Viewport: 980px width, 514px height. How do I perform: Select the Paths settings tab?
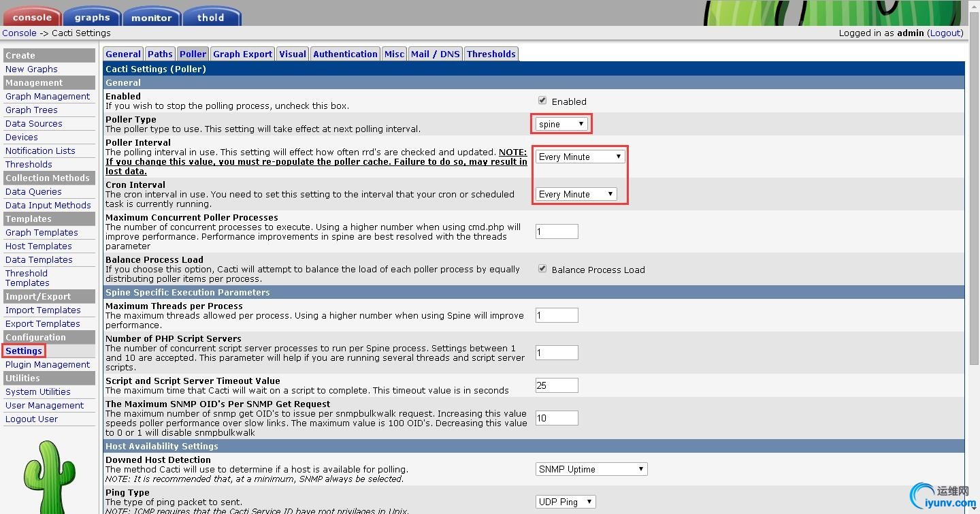[160, 54]
